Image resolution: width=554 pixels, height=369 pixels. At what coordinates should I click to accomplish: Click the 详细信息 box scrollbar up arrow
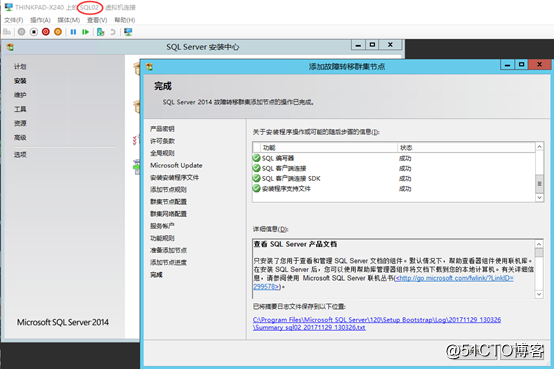pyautogui.click(x=539, y=244)
